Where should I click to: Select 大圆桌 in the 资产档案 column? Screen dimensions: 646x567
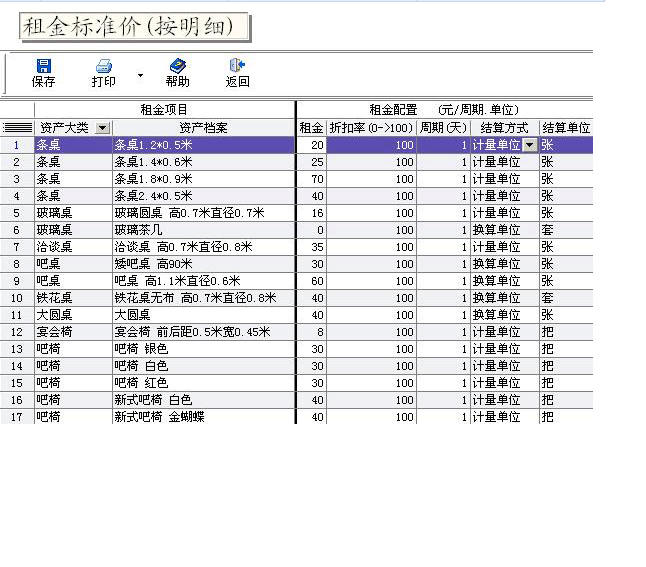pyautogui.click(x=204, y=315)
